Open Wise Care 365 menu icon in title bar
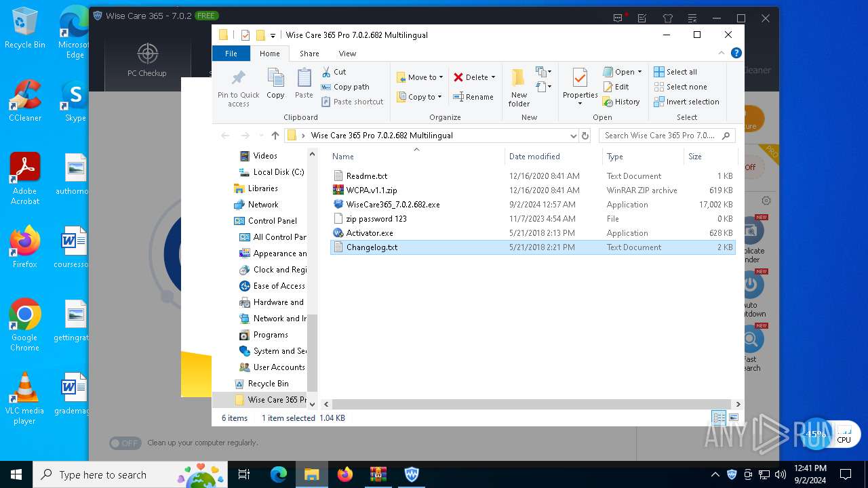 [692, 18]
